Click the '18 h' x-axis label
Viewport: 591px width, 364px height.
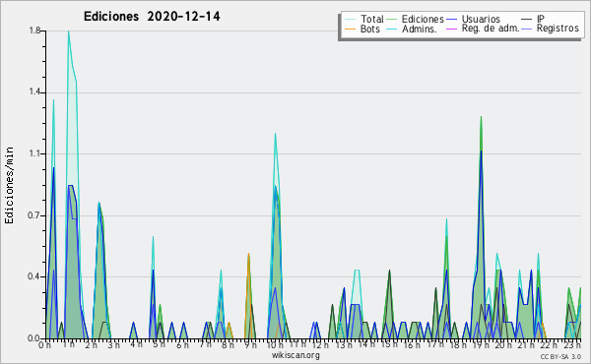point(458,344)
